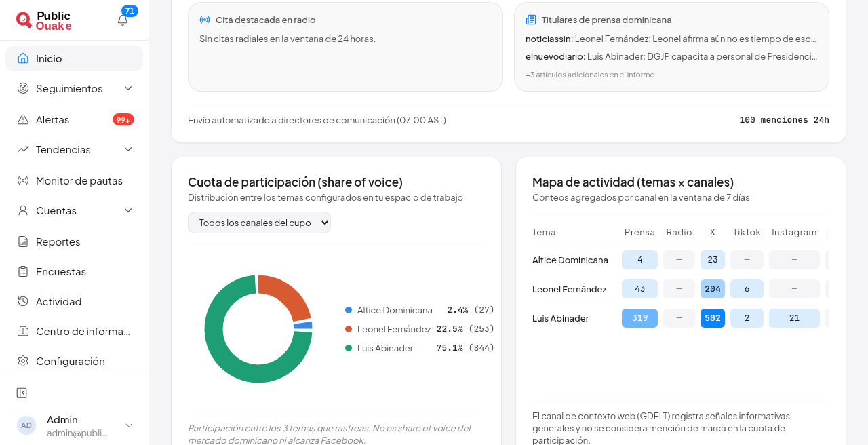Click the Cuentas person icon

point(23,210)
